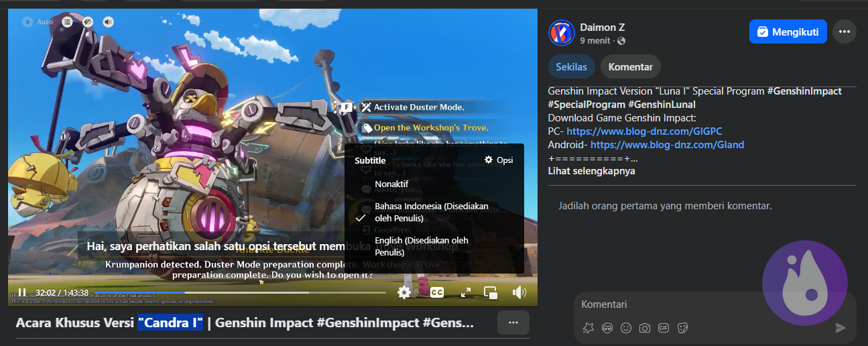Insert an avatar sticker in comment
The image size is (868, 346).
(607, 328)
